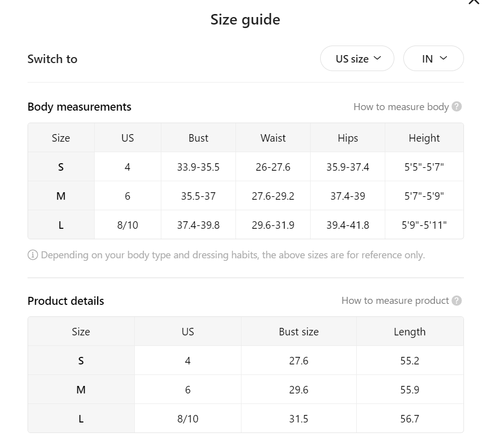Click the Length header in Product details

[x=409, y=332]
